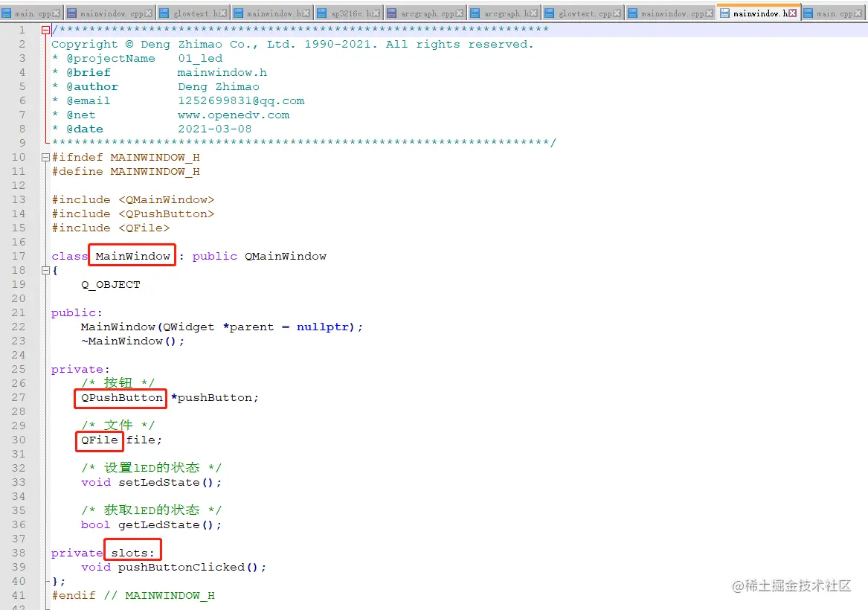This screenshot has height=610, width=868.
Task: Click the email 1252699831@qq.com in the header
Action: coord(241,100)
